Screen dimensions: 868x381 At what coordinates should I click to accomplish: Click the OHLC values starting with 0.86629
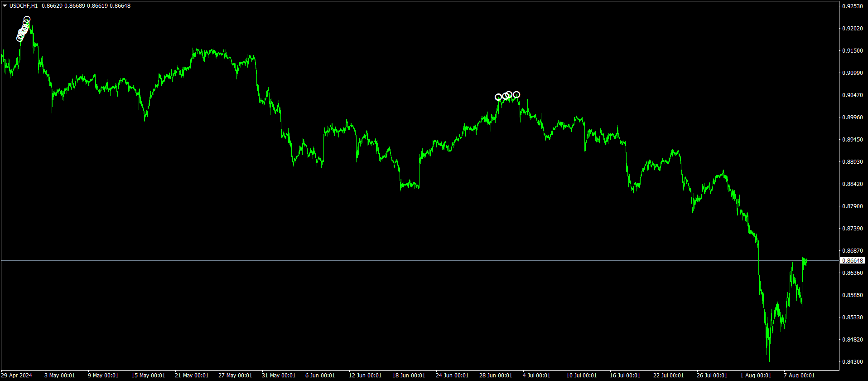[86, 6]
